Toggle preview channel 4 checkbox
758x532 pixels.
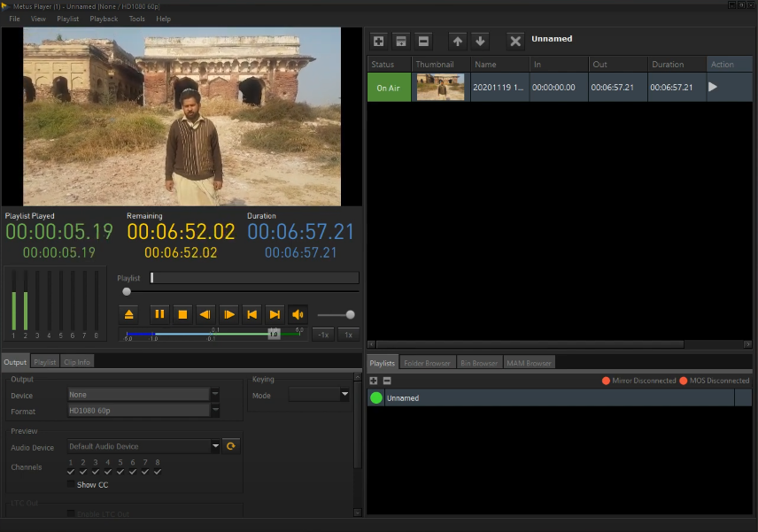108,472
